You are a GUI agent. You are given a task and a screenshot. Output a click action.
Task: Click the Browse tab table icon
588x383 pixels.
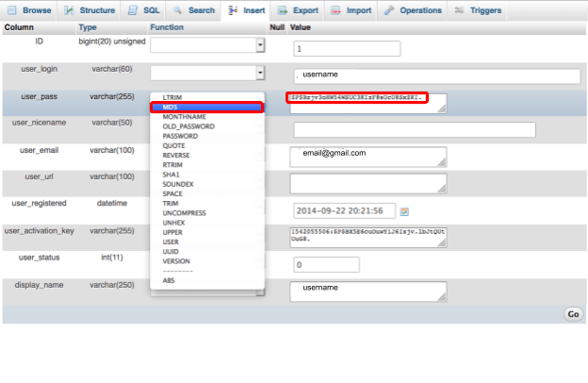pos(12,10)
